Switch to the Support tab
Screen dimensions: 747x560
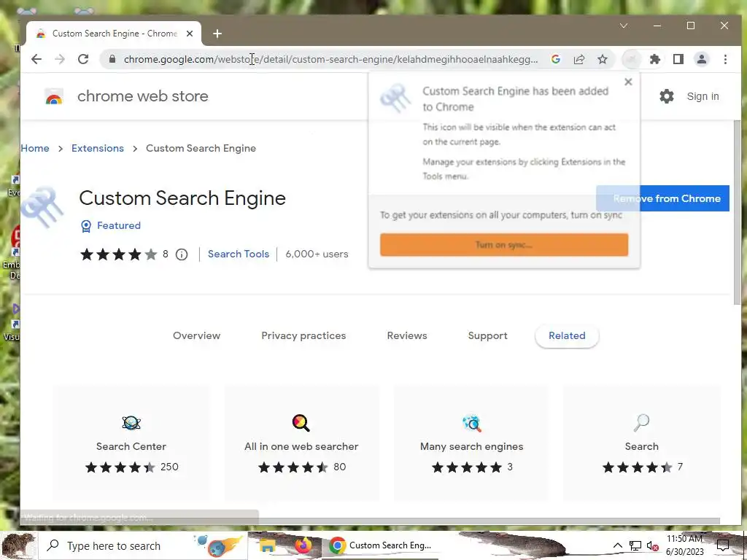(487, 335)
